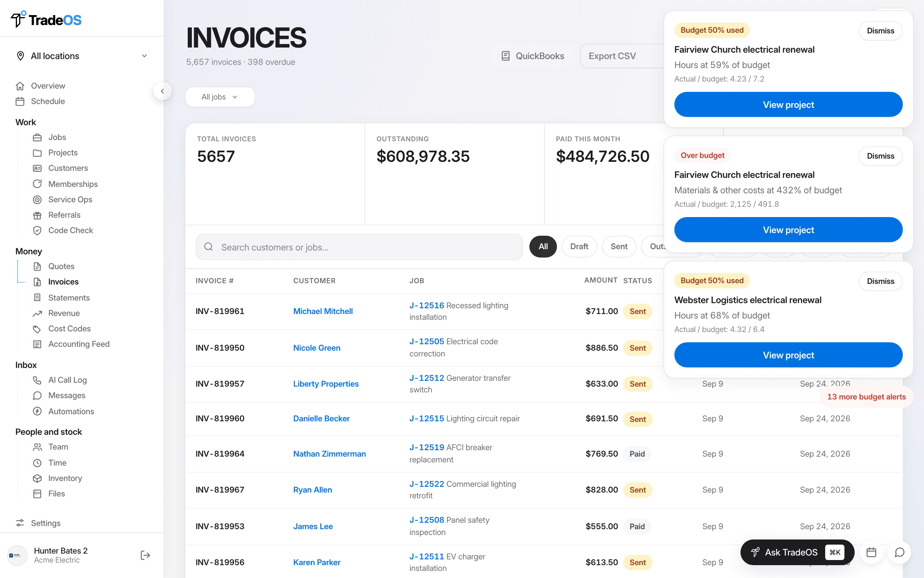Click the Revenue trend icon
Screen dimensions: 924x578
pyautogui.click(x=37, y=313)
